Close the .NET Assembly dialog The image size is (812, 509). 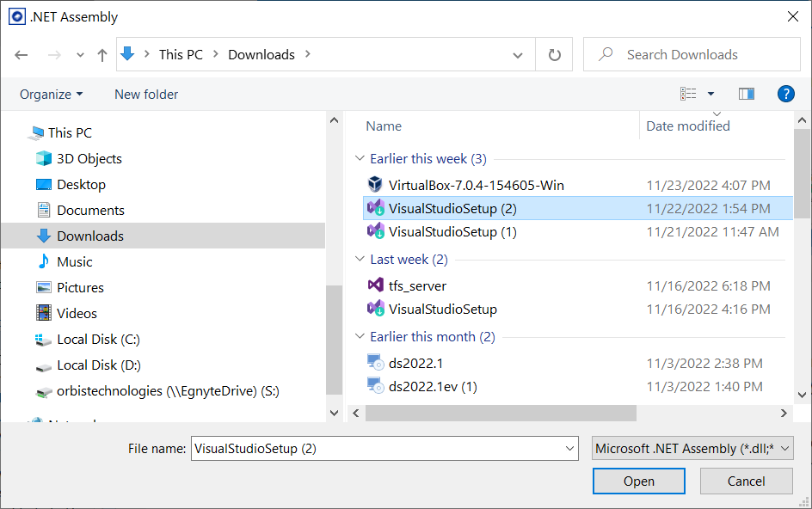(792, 16)
